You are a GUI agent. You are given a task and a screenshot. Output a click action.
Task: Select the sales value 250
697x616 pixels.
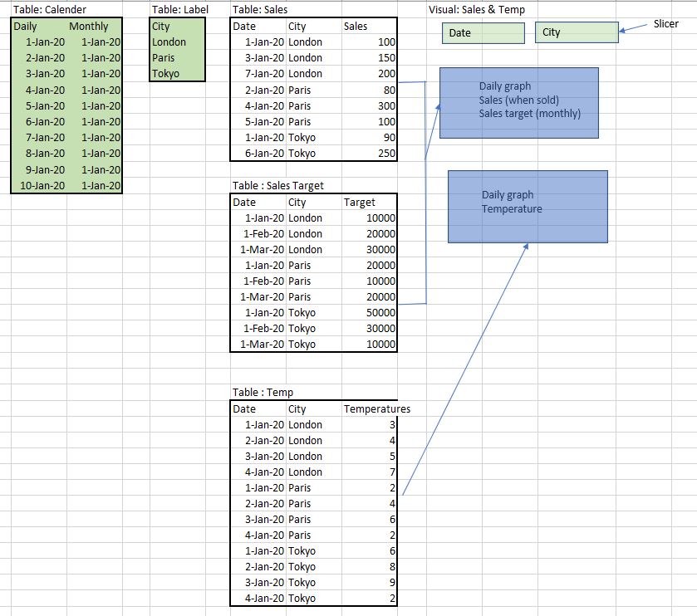click(x=386, y=154)
